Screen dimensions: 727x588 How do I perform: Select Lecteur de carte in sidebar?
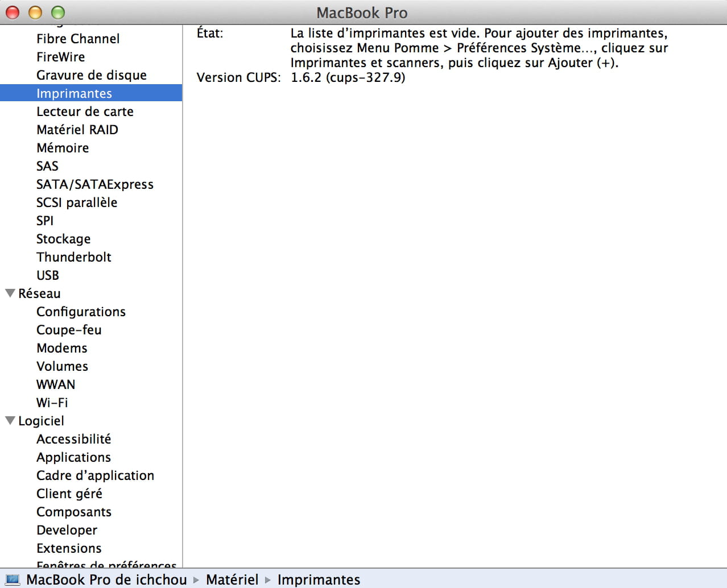tap(85, 111)
